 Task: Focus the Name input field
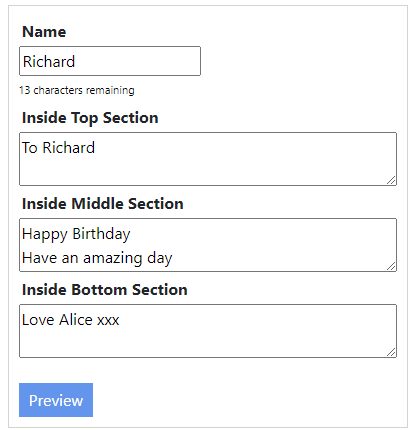pos(110,61)
